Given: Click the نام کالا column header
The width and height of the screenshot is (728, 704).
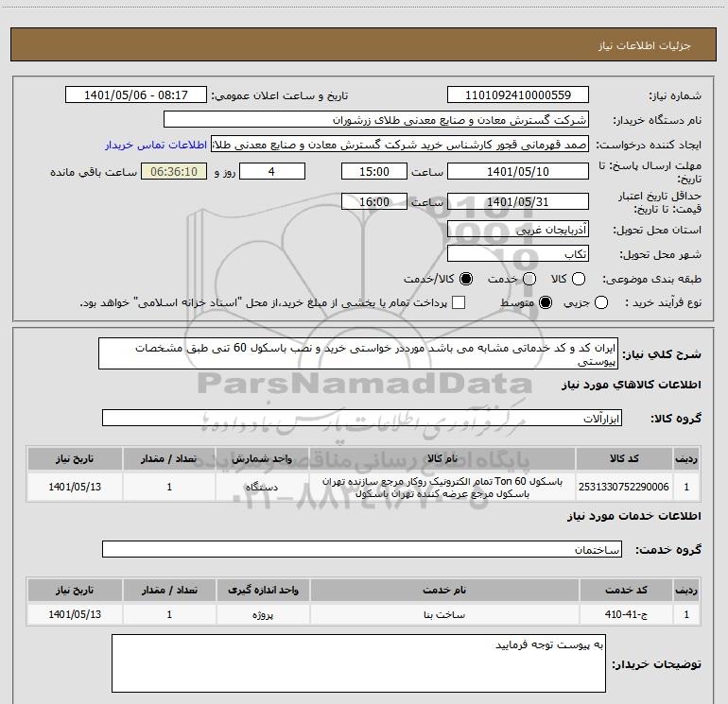Looking at the screenshot, I should point(442,458).
